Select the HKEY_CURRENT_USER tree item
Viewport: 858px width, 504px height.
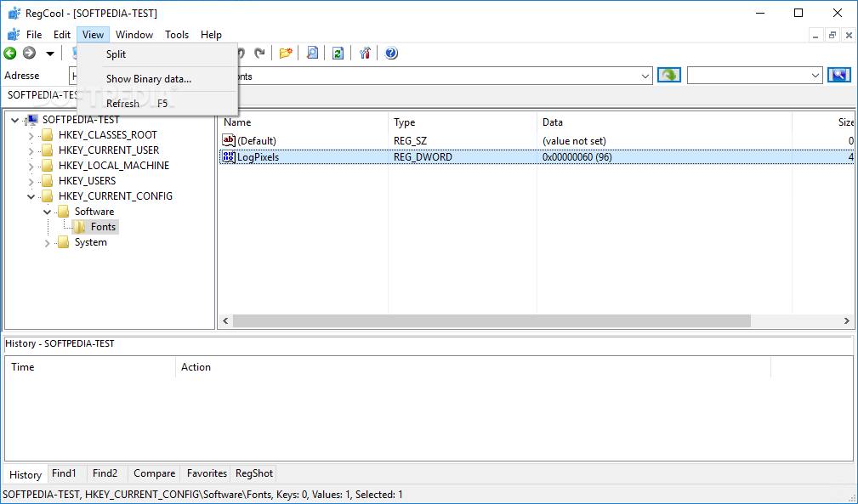(109, 150)
